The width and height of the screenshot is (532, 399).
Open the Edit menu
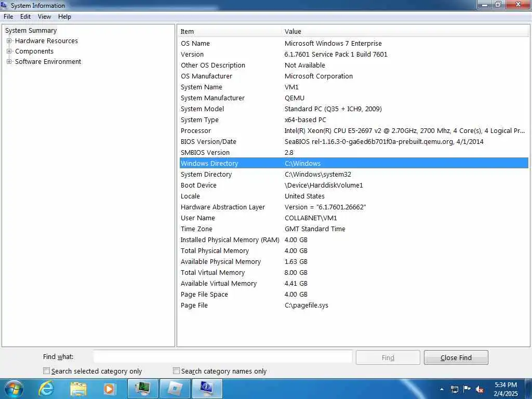[25, 17]
